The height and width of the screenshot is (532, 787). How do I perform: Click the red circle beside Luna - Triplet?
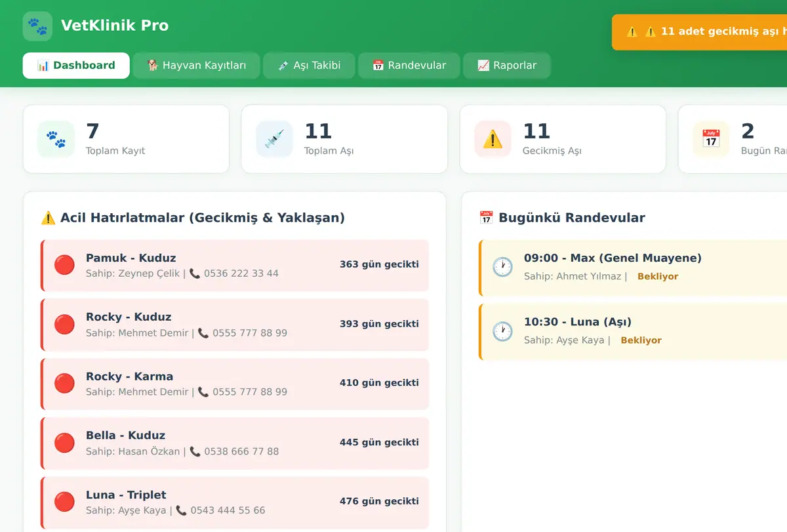pos(64,502)
